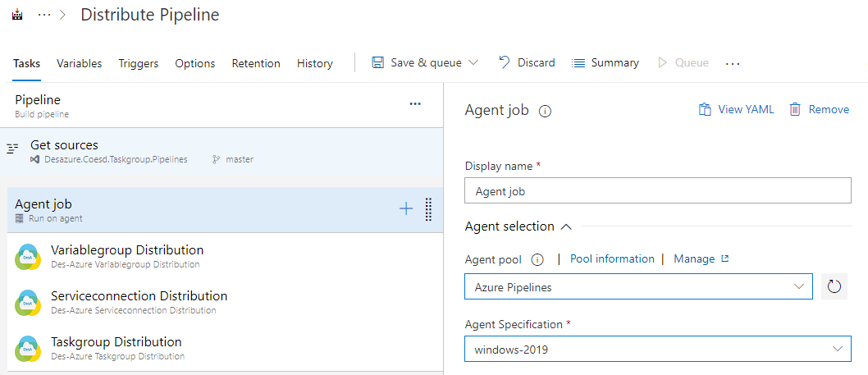
Task: Open the Pool information link
Action: (612, 258)
